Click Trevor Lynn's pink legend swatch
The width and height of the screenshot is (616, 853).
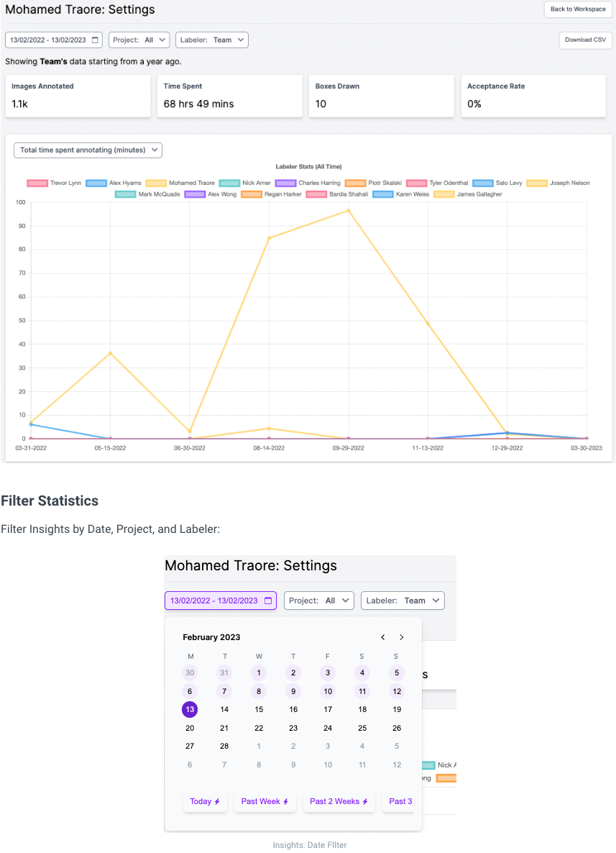(37, 183)
